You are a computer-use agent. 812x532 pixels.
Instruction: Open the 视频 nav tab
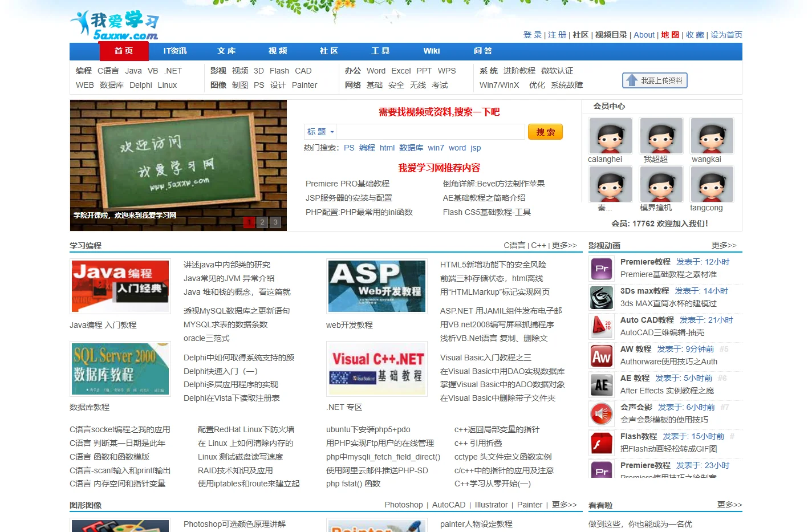[278, 51]
